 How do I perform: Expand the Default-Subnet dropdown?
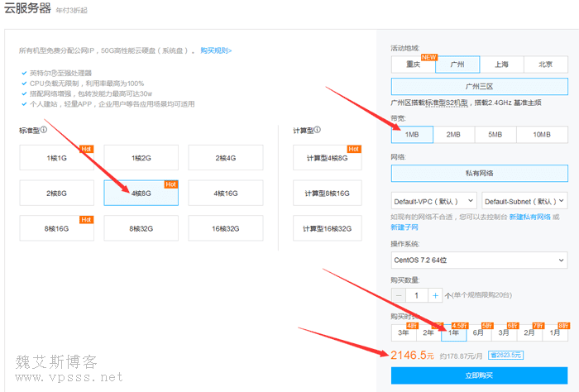pyautogui.click(x=524, y=201)
